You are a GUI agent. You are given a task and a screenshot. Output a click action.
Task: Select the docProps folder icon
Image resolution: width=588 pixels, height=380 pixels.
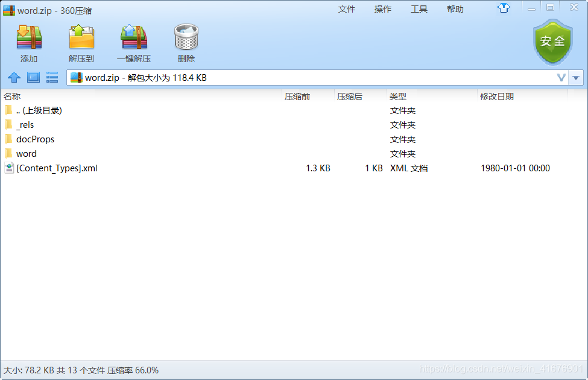click(x=8, y=139)
